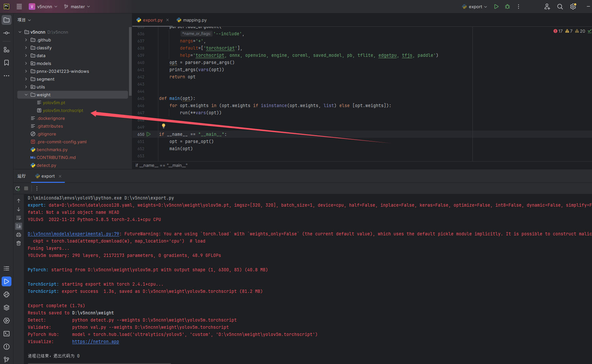Stop the running process in the console
This screenshot has height=364, width=592.
point(26,188)
